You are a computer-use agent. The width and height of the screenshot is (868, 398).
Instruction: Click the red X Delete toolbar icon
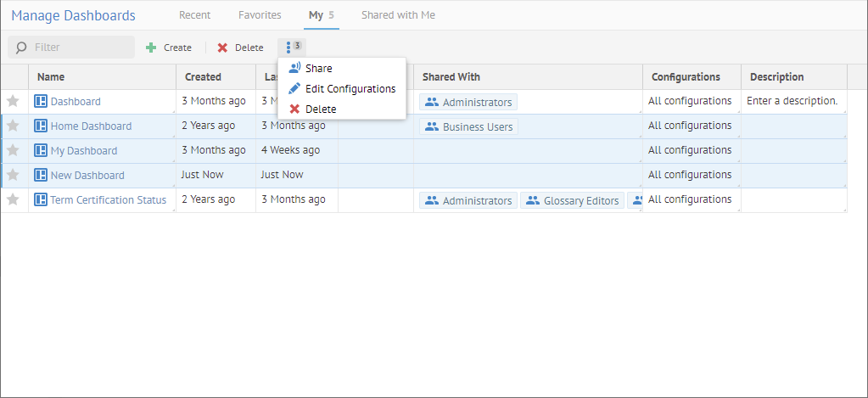point(222,48)
